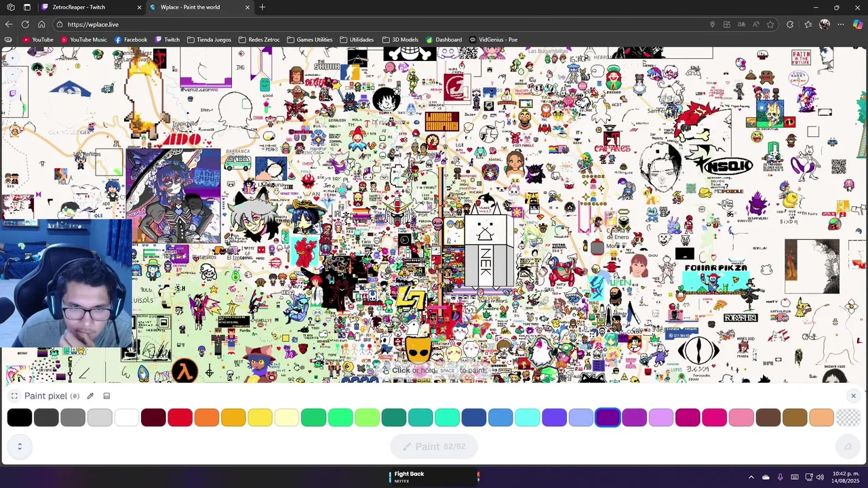Close the Paint pixel panel

click(x=853, y=396)
